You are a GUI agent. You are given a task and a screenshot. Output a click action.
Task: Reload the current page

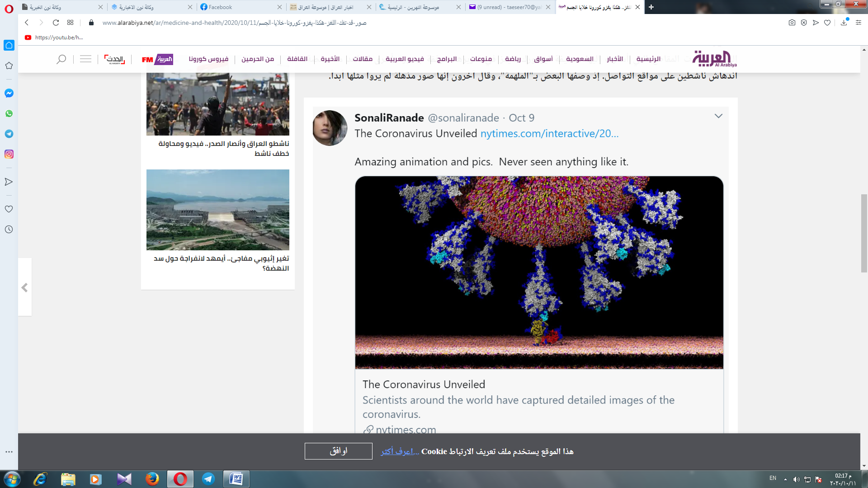[56, 23]
